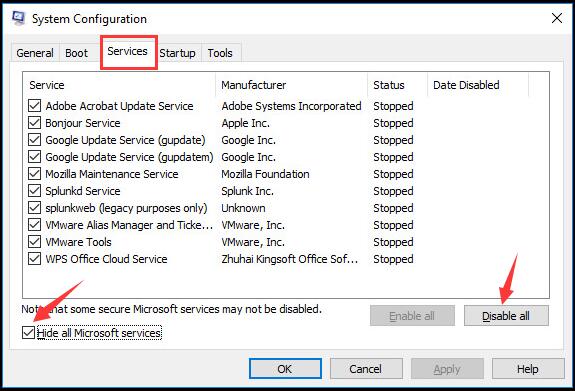Screen dimensions: 575x391
Task: Go to the Startup tab
Action: click(177, 53)
